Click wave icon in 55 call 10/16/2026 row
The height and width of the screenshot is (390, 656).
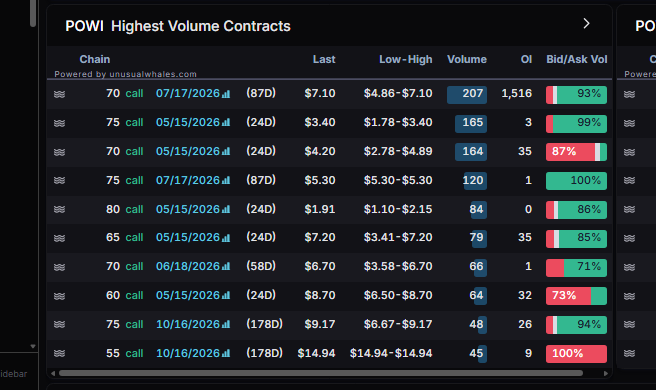(x=59, y=353)
